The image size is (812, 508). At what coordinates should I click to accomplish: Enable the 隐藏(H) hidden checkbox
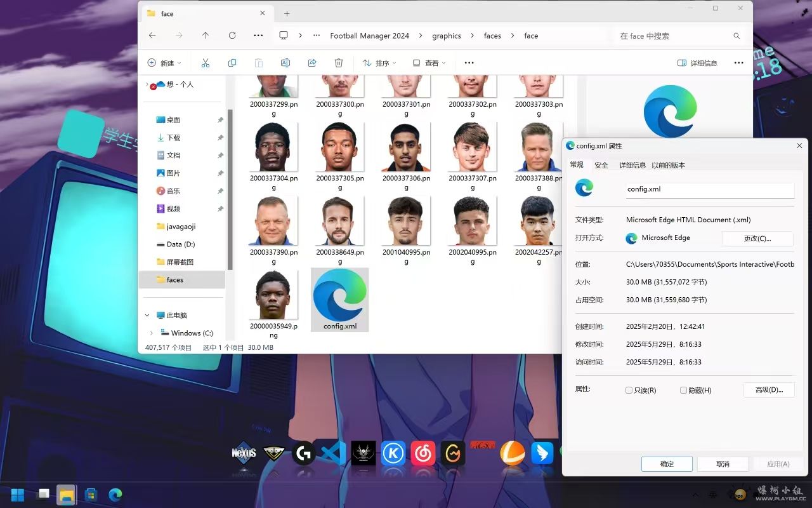(x=683, y=391)
